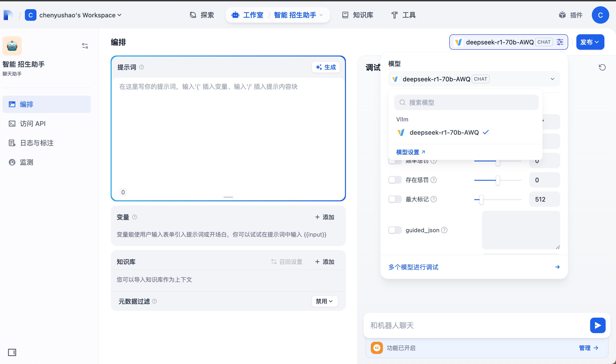Click the 存在惩罚 value field
616x364 pixels.
pyautogui.click(x=544, y=180)
